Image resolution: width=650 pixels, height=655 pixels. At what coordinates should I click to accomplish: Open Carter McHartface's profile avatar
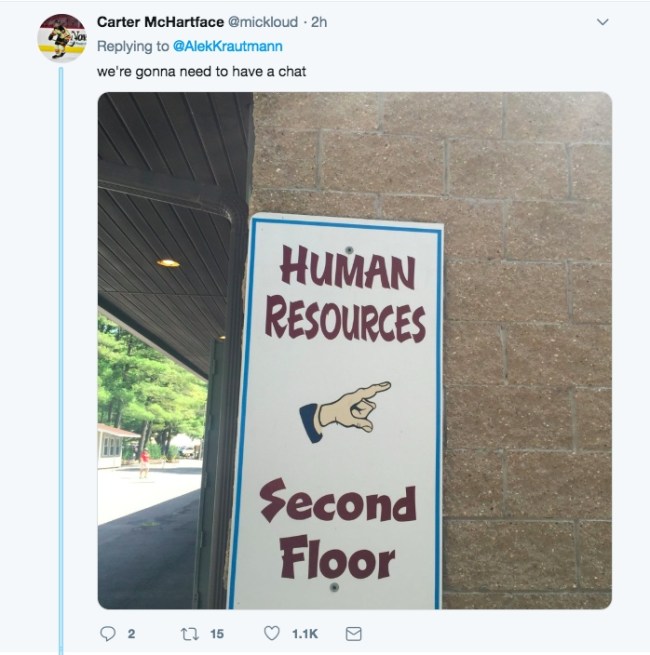pos(62,38)
